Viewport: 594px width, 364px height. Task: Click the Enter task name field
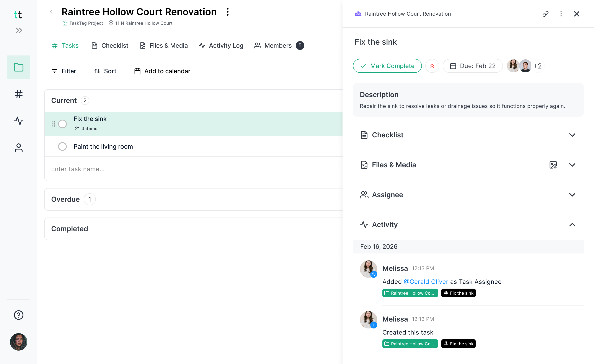169,169
